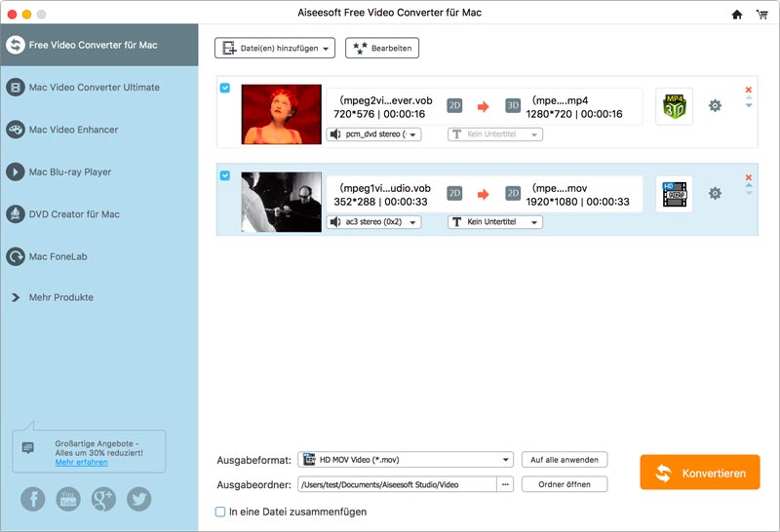Enable In eine Datei zusammenfügen

[220, 512]
